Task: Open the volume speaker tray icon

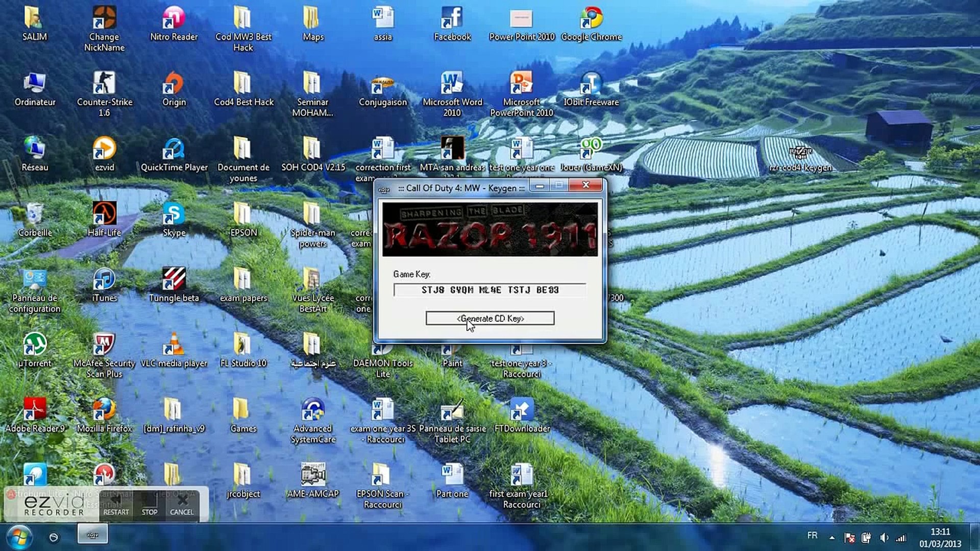Action: click(884, 538)
